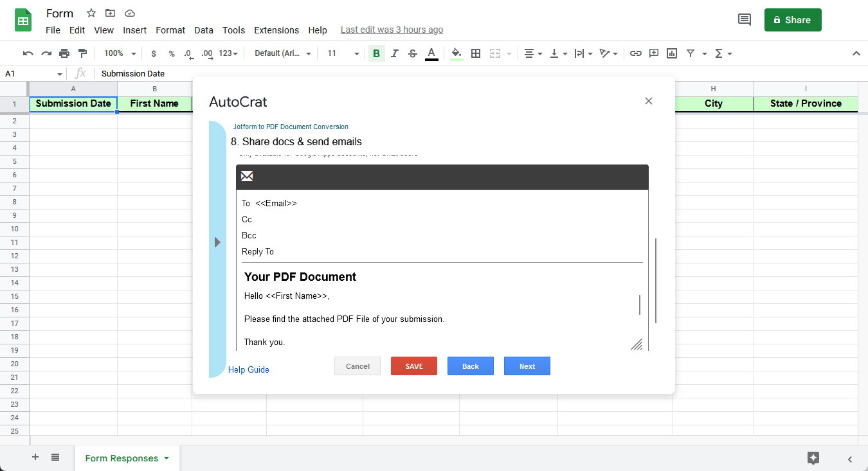Open the text color picker
This screenshot has width=868, height=471.
coord(431,53)
